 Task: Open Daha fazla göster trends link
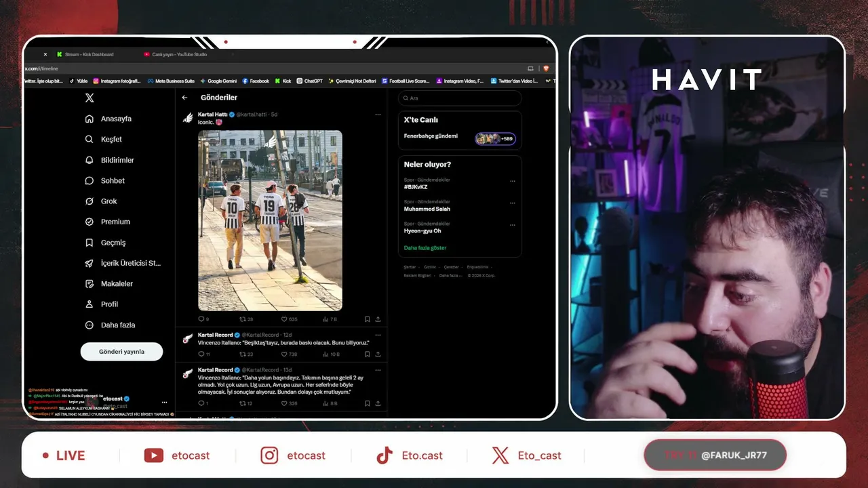pos(425,248)
